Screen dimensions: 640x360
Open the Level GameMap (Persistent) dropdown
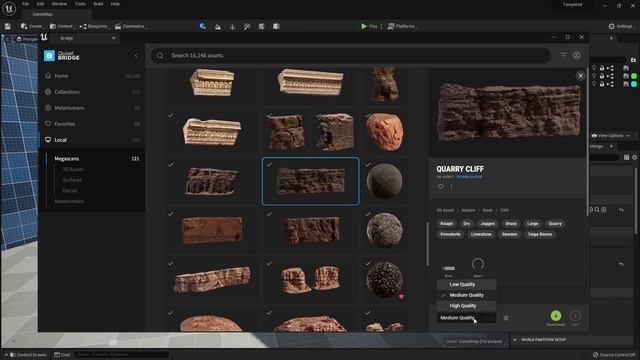tap(475, 341)
